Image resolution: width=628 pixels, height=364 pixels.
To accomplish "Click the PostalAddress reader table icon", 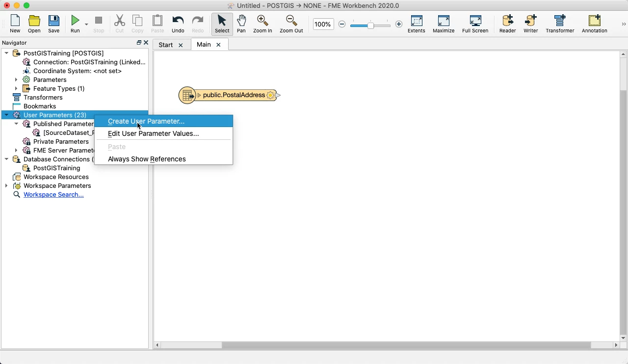I will pos(187,95).
